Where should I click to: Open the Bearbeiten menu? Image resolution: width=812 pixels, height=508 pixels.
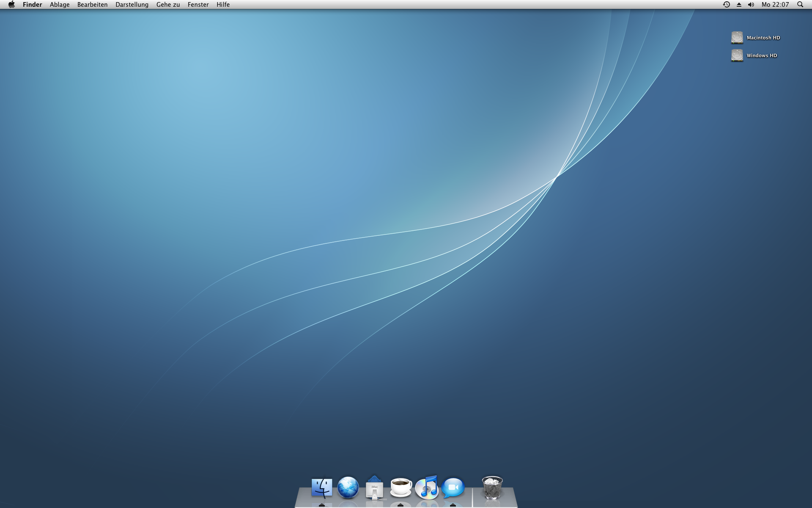92,5
